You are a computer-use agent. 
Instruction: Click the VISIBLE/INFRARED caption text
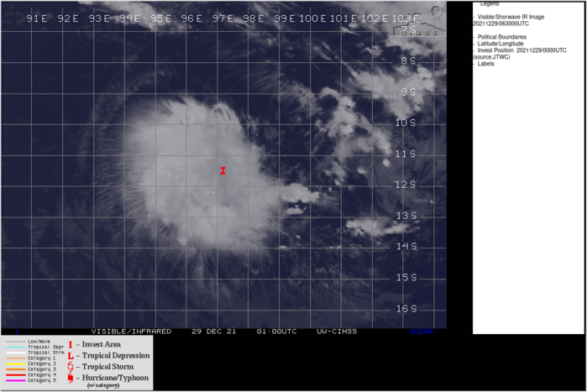(131, 332)
